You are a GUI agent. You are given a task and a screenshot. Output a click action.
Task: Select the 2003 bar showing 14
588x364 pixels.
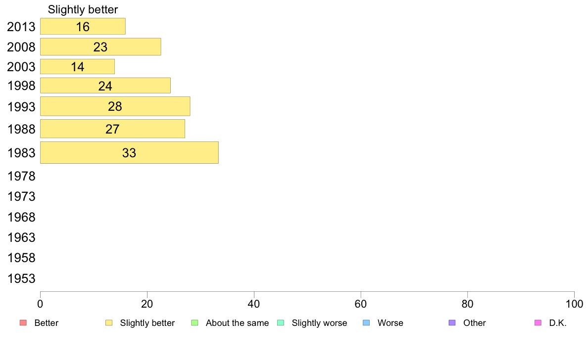click(78, 67)
